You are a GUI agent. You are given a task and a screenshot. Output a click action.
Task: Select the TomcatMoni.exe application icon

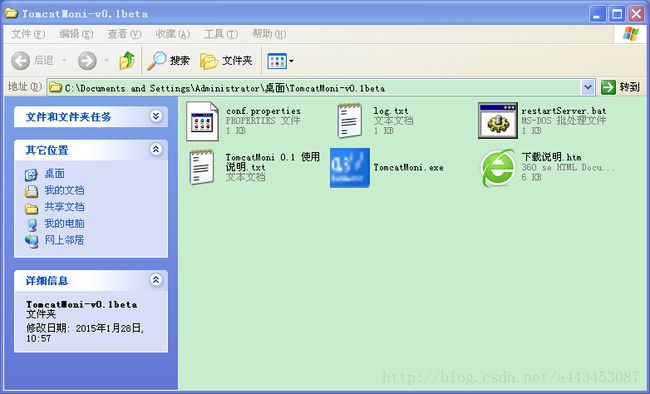[x=350, y=168]
